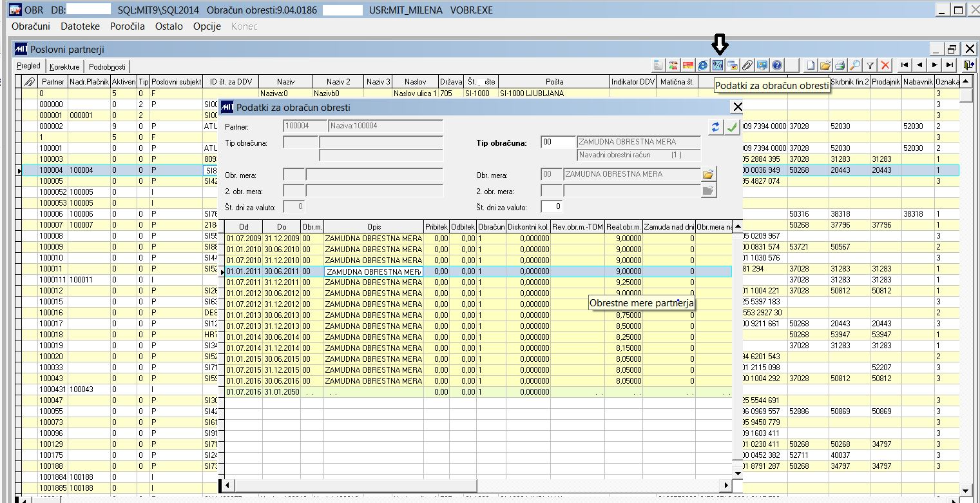
Task: Open the Opcije menu
Action: (x=206, y=26)
